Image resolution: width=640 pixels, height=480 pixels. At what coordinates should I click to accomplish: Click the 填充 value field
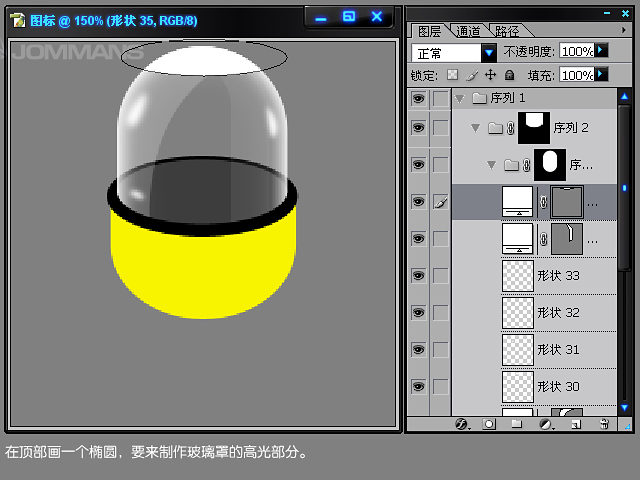point(577,75)
